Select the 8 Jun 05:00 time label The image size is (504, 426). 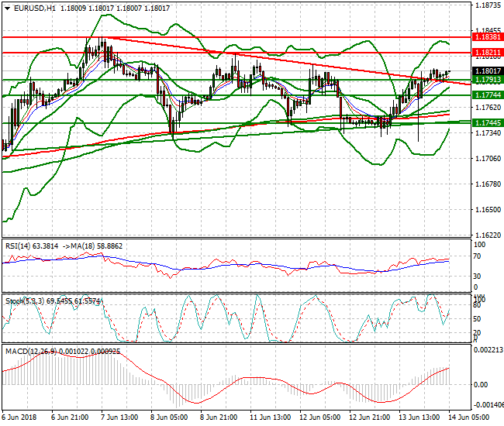pyautogui.click(x=169, y=417)
